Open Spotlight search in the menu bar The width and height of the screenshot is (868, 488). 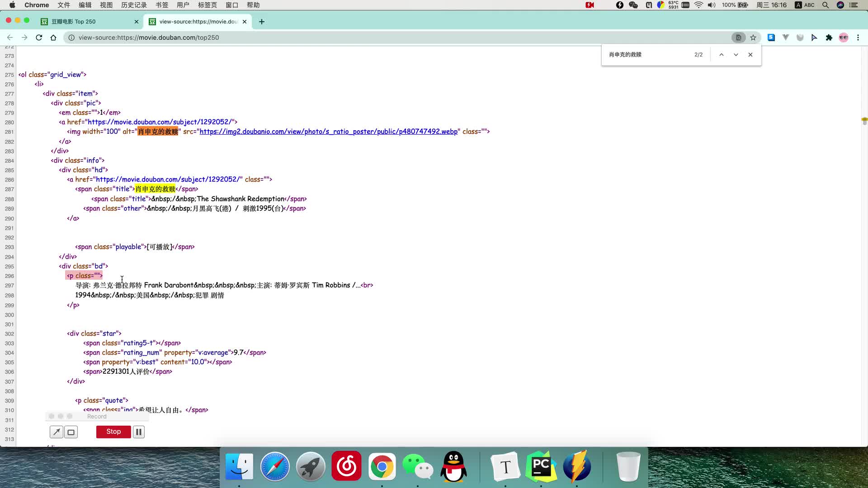826,5
